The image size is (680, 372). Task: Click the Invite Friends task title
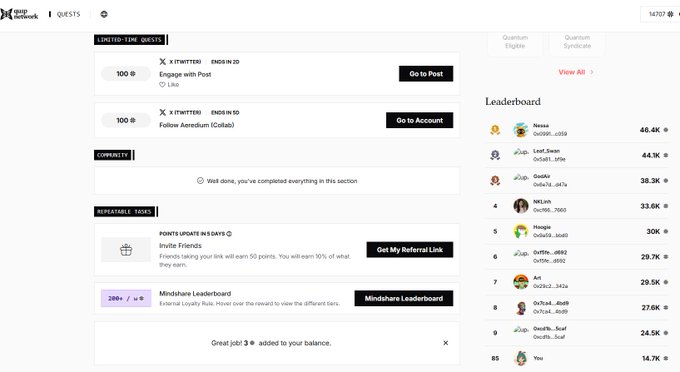180,245
